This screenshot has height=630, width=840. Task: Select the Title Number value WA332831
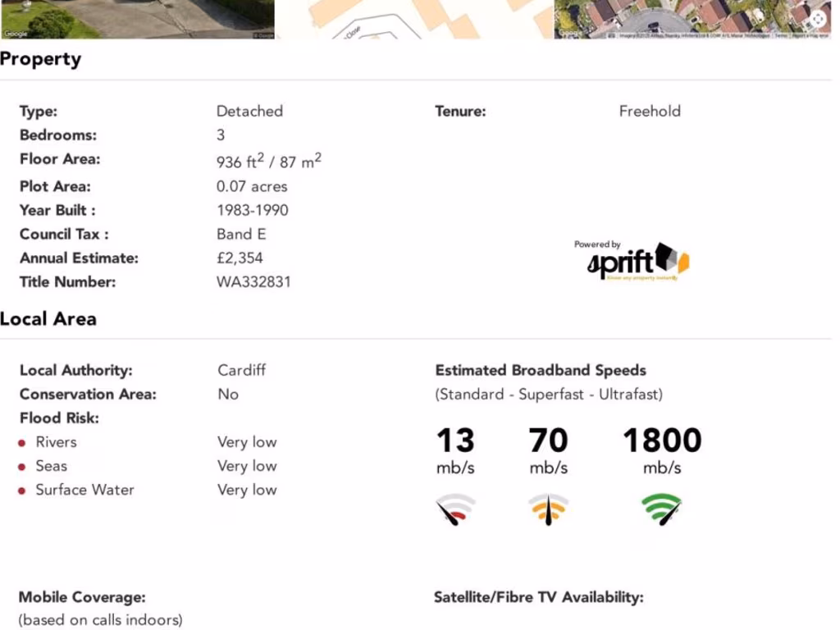click(x=253, y=282)
